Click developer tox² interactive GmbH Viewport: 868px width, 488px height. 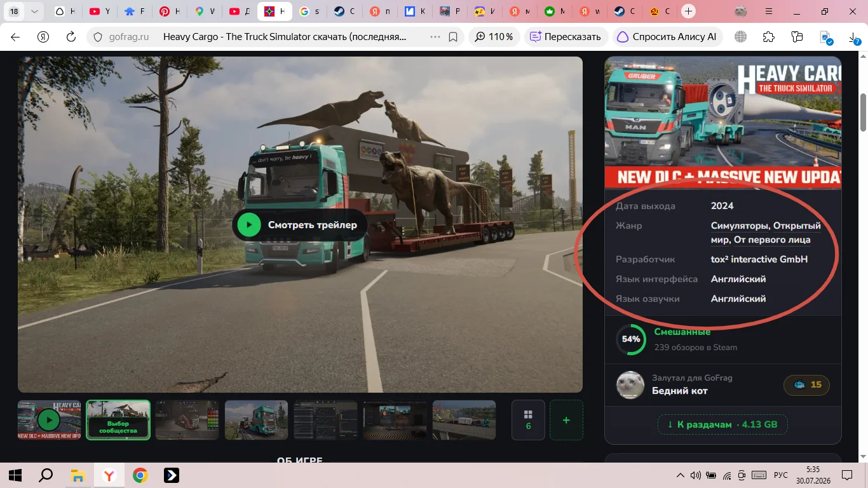pos(759,259)
